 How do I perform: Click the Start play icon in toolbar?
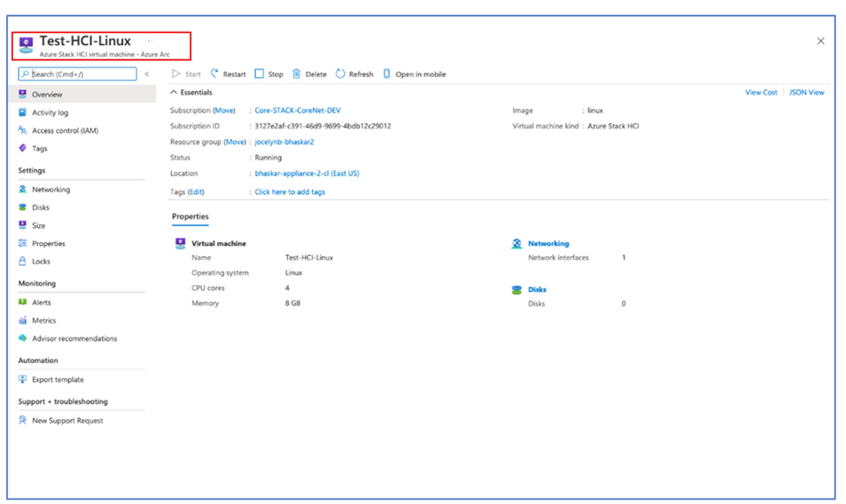(176, 74)
